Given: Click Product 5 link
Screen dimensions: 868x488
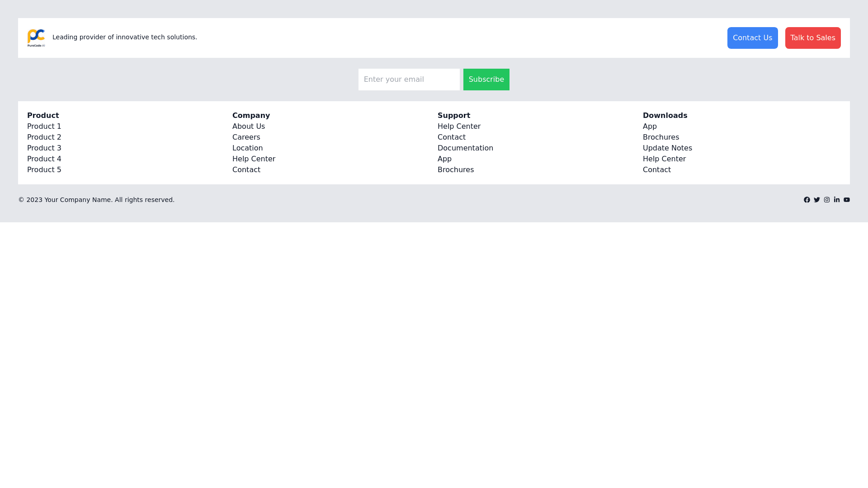Looking at the screenshot, I should point(44,170).
